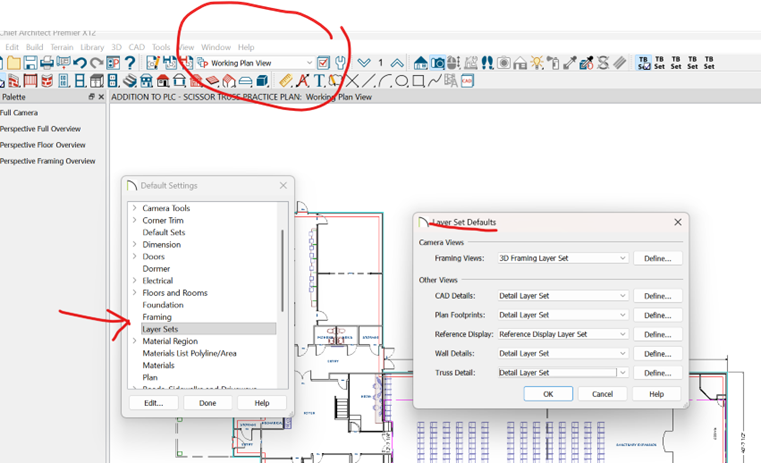Select the Text tool icon
This screenshot has height=463, width=761.
319,80
